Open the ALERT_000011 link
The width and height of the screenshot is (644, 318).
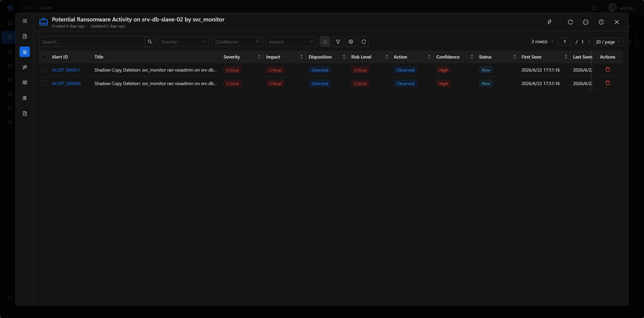[x=66, y=70]
